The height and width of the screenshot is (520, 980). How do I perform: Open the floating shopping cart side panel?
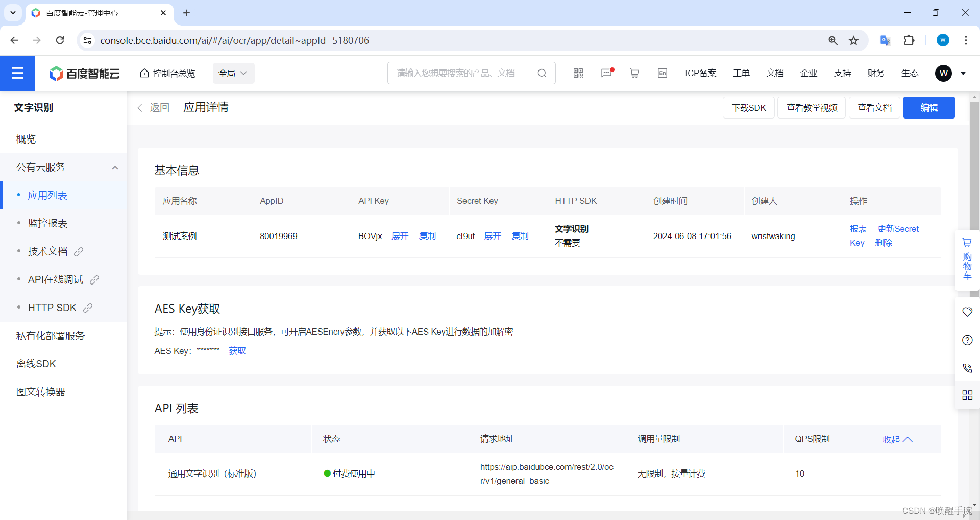(x=967, y=259)
